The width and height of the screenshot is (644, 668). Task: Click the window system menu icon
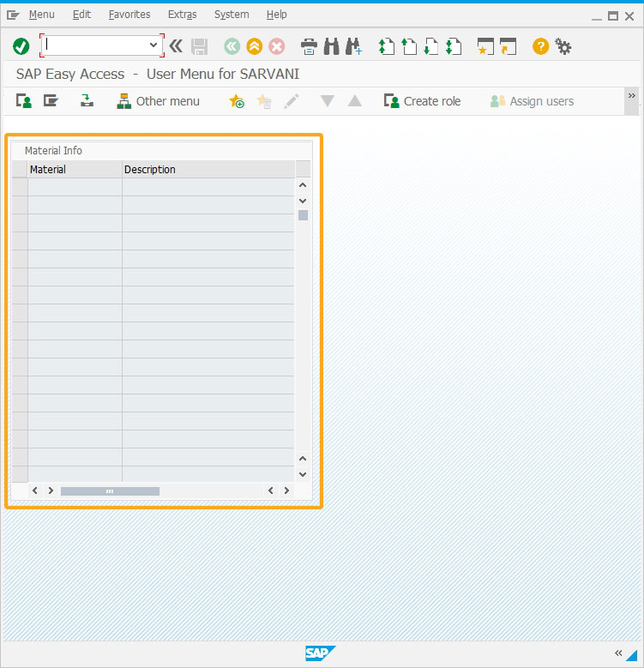[13, 15]
